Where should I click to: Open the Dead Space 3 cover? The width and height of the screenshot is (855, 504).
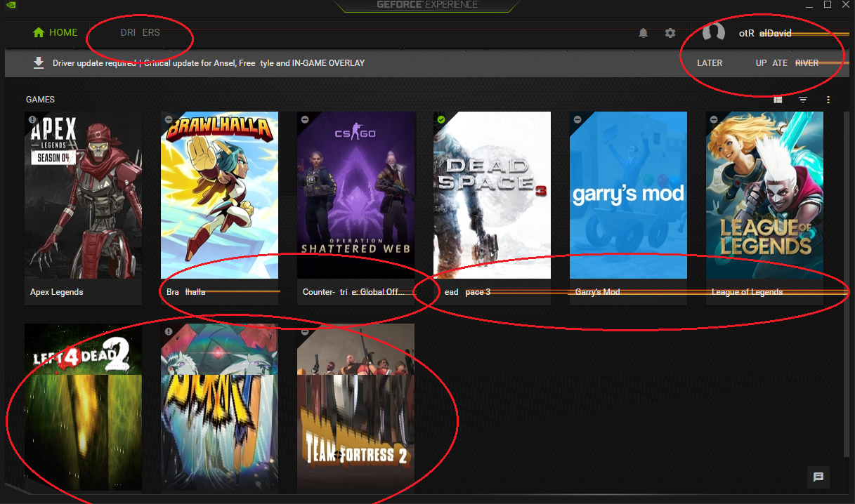(x=492, y=195)
